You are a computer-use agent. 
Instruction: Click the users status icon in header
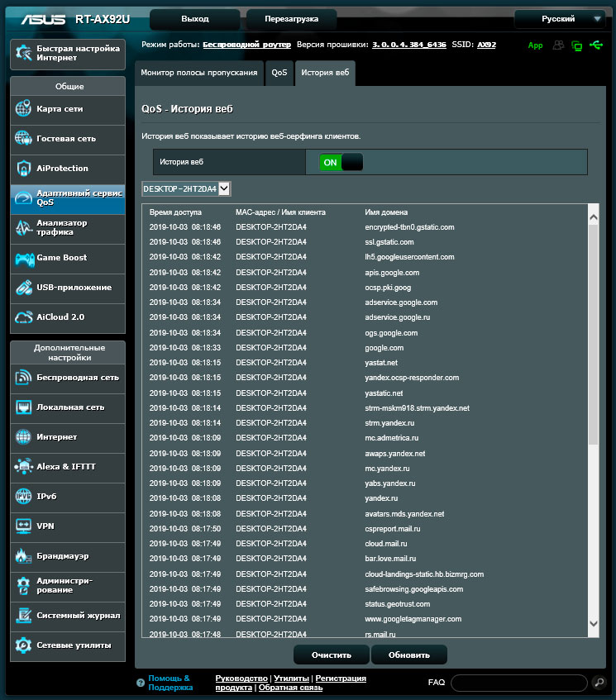[558, 45]
